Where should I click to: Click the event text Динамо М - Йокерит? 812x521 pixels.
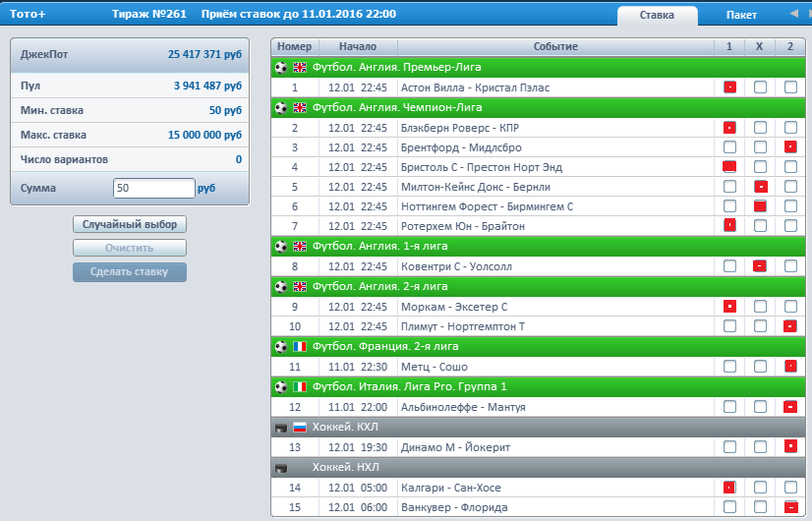(x=456, y=447)
